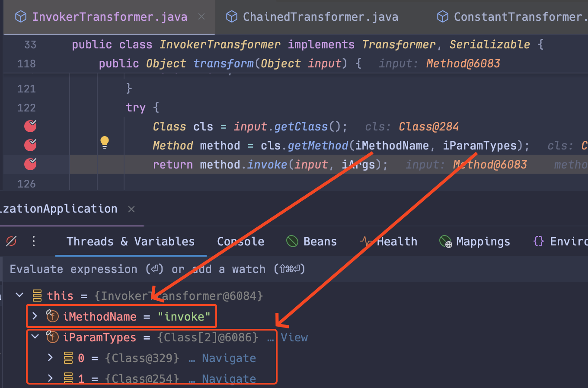Screen dimensions: 588x388
Task: Toggle the breakpoint on the return method.invoke line
Action: [30, 164]
